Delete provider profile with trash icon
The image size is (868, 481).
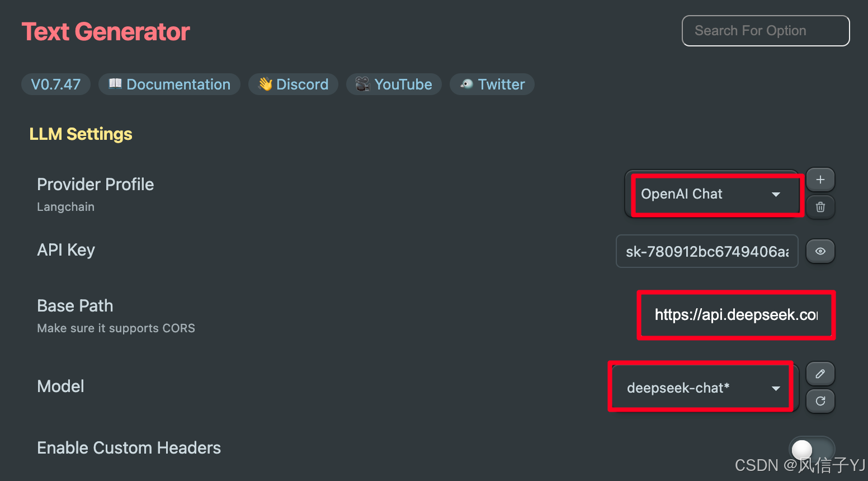pos(820,207)
